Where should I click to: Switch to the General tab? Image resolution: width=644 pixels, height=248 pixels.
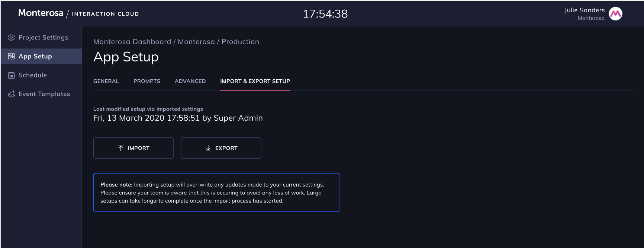(x=106, y=81)
